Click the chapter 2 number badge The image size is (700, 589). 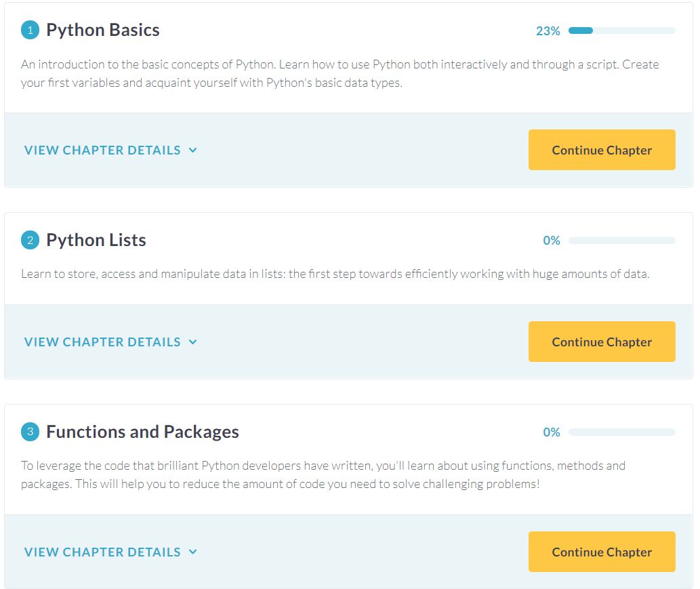[x=30, y=240]
